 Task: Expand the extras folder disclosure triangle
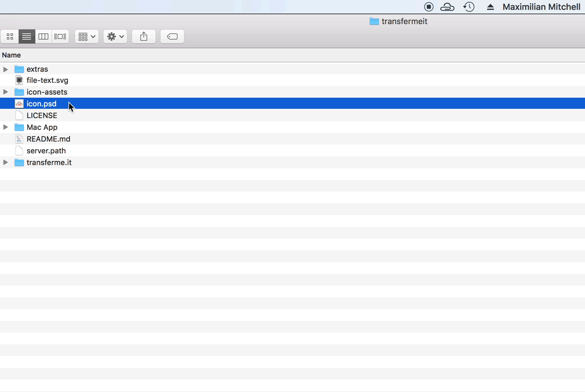coord(6,69)
